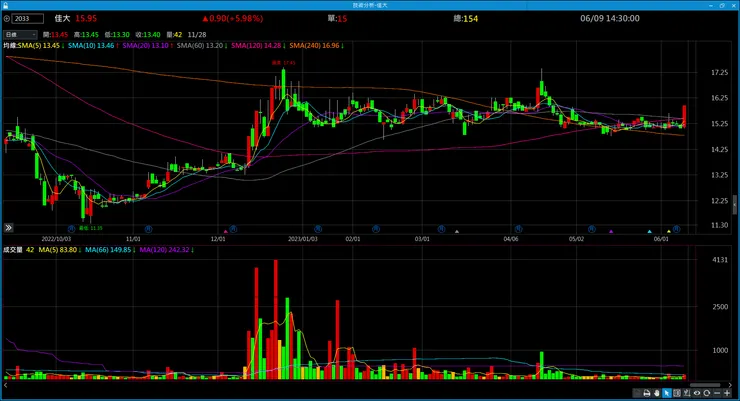
Task: Click the purple triangle marker after 05/02
Action: (611, 231)
